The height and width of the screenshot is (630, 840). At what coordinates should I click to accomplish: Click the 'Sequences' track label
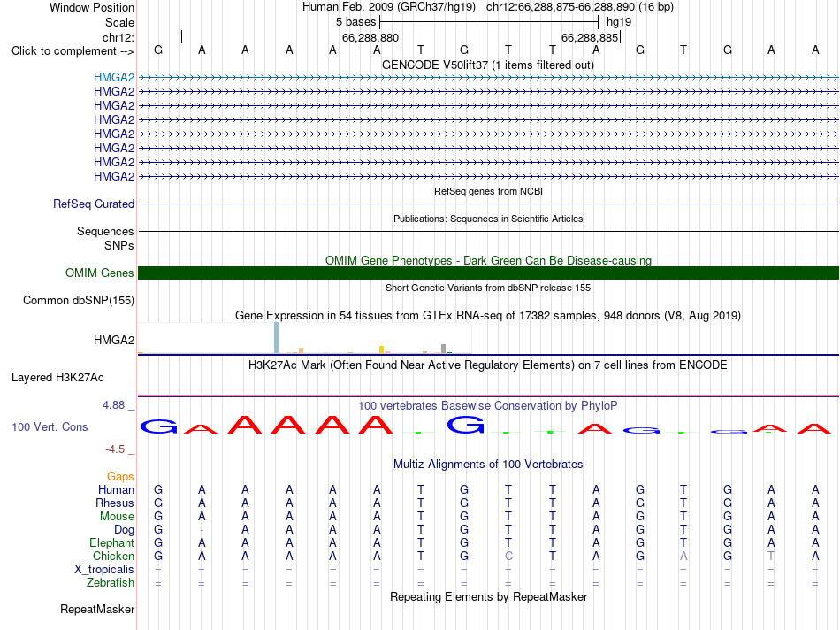105,231
